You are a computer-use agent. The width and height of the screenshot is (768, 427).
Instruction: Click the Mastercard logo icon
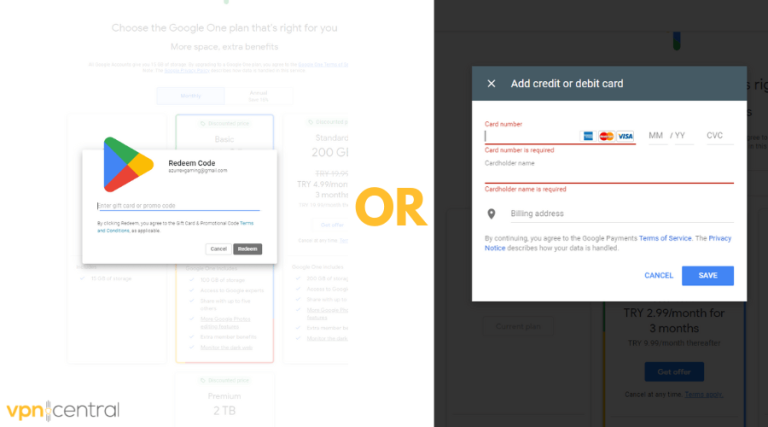(x=606, y=136)
